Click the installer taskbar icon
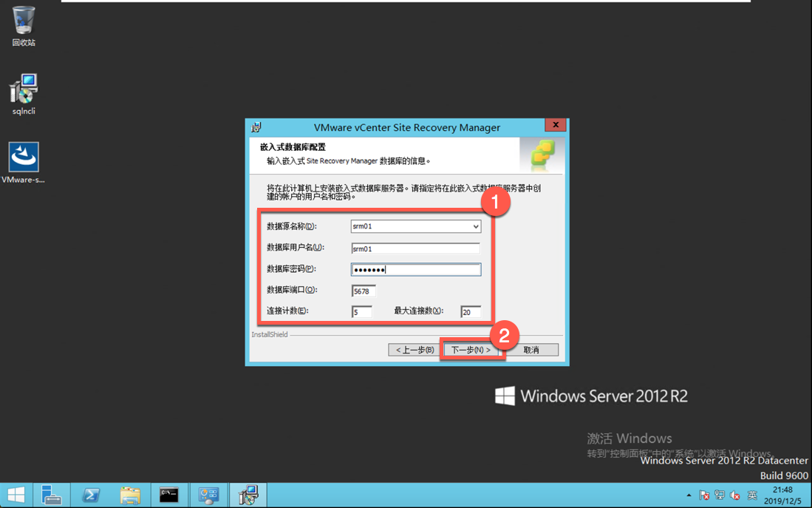The image size is (812, 508). pyautogui.click(x=248, y=495)
